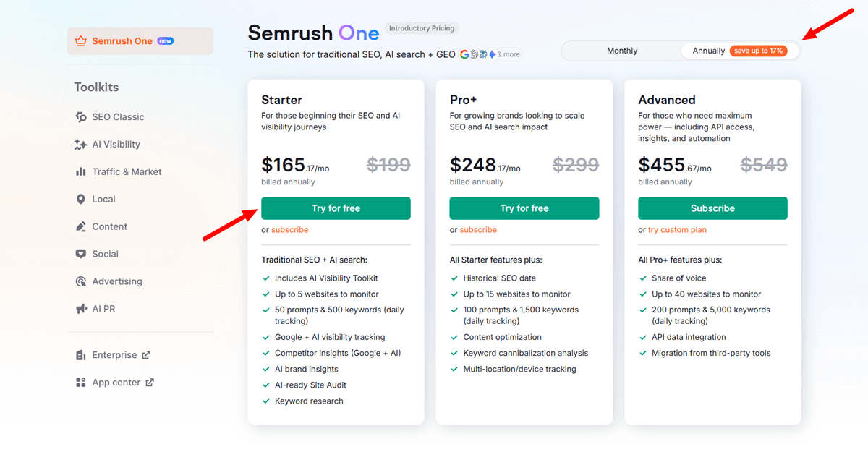868x452 pixels.
Task: Select the Content toolkit icon
Action: point(82,226)
